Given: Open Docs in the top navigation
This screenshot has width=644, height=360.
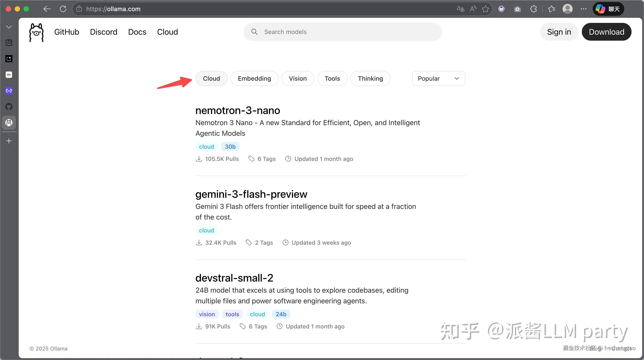Looking at the screenshot, I should tap(137, 32).
